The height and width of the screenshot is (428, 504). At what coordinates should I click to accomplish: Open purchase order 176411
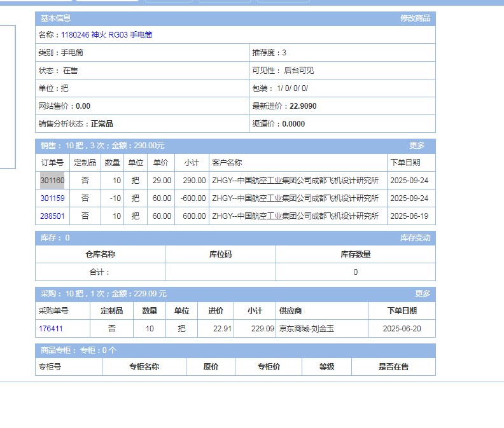click(x=51, y=329)
